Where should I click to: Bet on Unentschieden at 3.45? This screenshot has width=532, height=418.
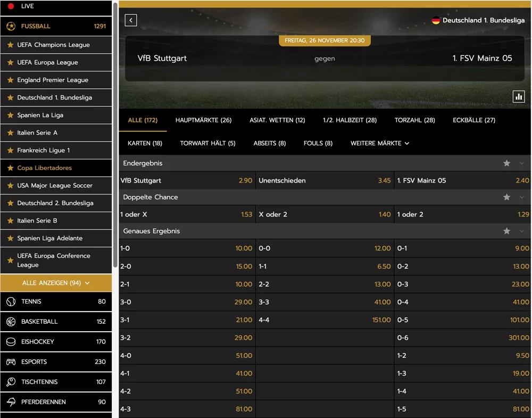coord(325,181)
